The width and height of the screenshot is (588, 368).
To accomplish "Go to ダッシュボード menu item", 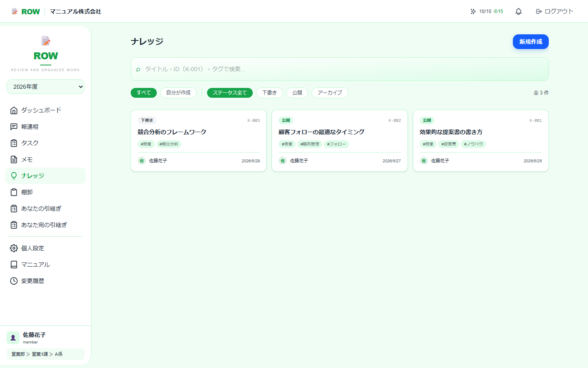I will (x=46, y=110).
